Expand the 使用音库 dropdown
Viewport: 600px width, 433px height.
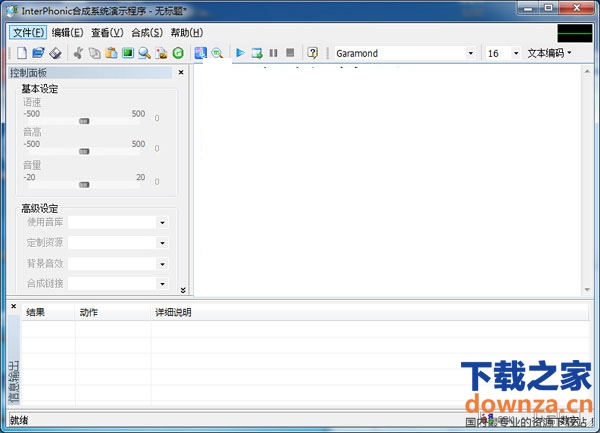(x=162, y=222)
